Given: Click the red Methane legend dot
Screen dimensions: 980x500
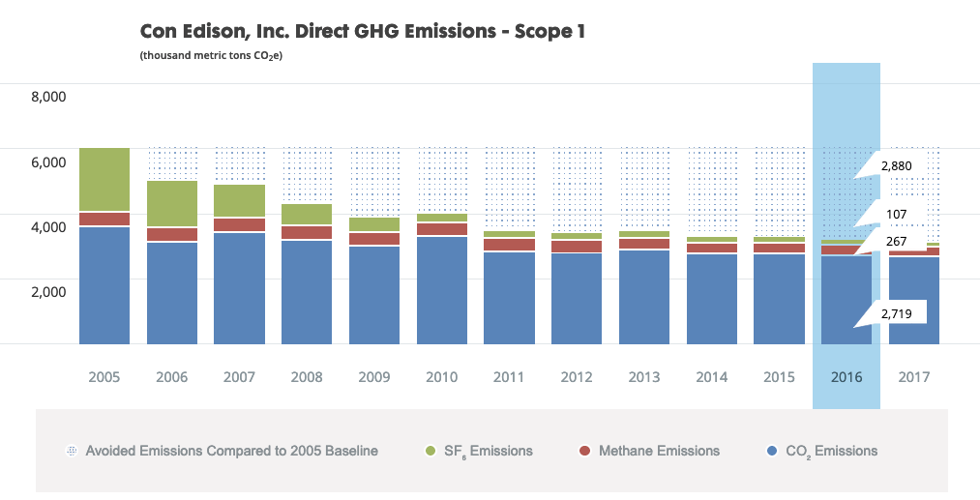Looking at the screenshot, I should click(584, 451).
